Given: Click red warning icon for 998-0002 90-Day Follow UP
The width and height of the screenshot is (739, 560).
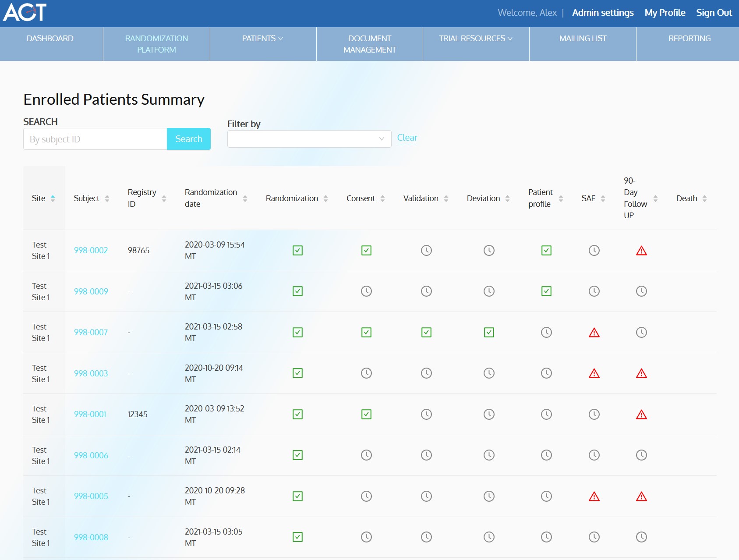Looking at the screenshot, I should coord(641,251).
